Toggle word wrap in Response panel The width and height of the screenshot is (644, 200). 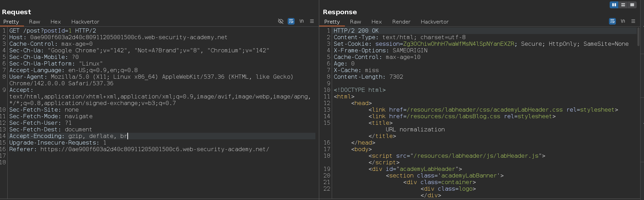pos(612,21)
